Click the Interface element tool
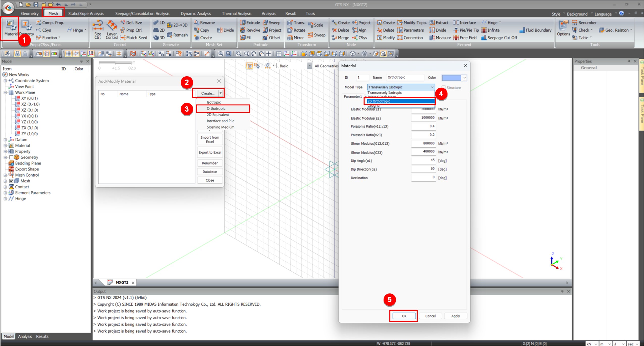Screen dimensions: 644x346 pos(464,22)
